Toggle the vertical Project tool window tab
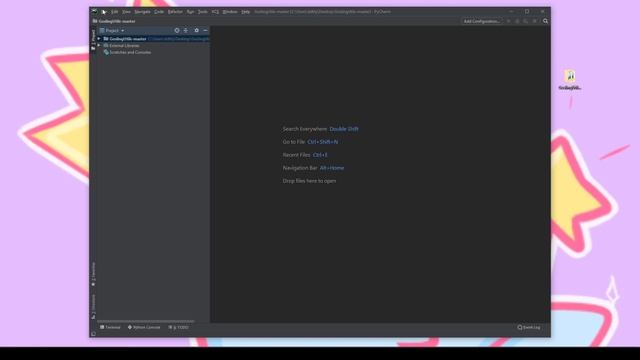640x360 pixels. (93, 40)
